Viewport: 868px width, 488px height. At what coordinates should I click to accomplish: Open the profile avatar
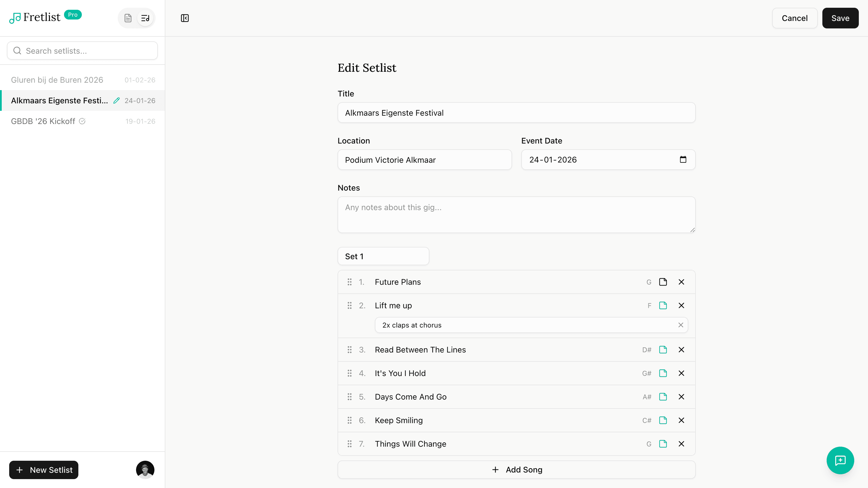click(145, 470)
